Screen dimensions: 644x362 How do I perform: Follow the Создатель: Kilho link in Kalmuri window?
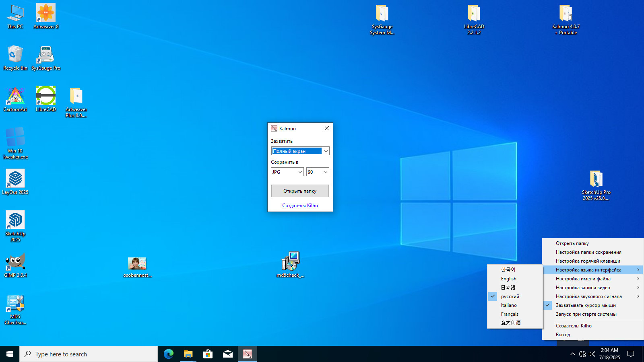[300, 206]
